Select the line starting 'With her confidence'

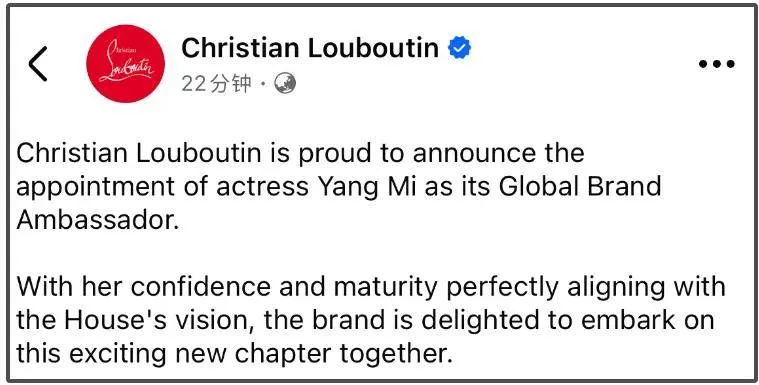(x=371, y=288)
